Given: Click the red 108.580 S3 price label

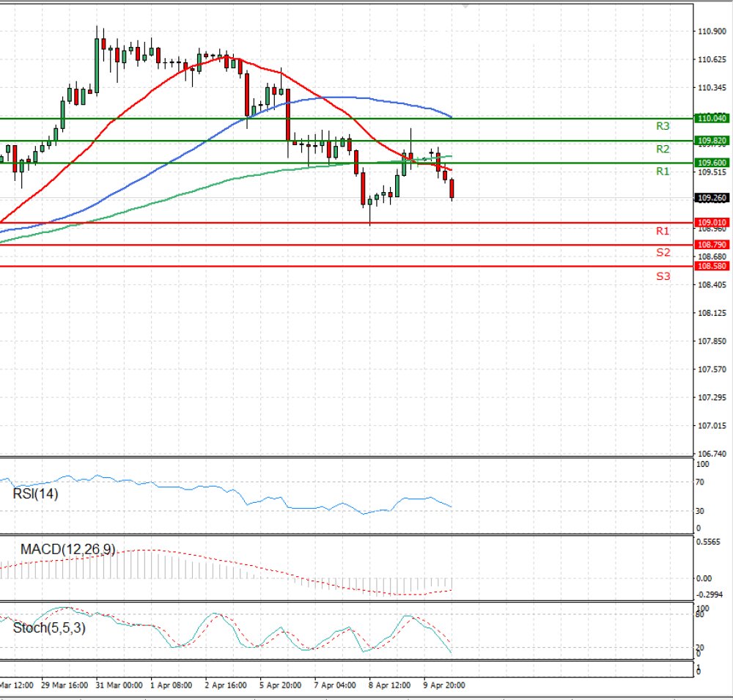Looking at the screenshot, I should pos(712,266).
